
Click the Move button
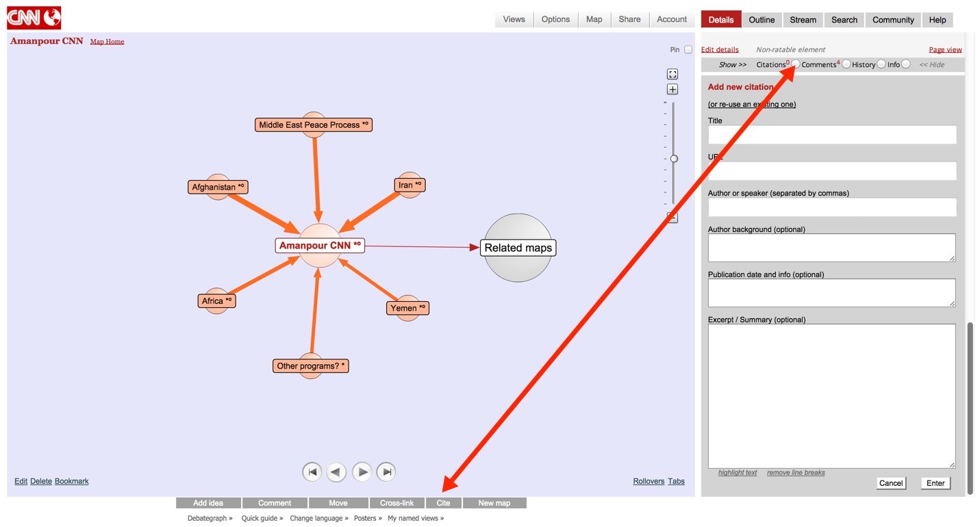pos(338,503)
